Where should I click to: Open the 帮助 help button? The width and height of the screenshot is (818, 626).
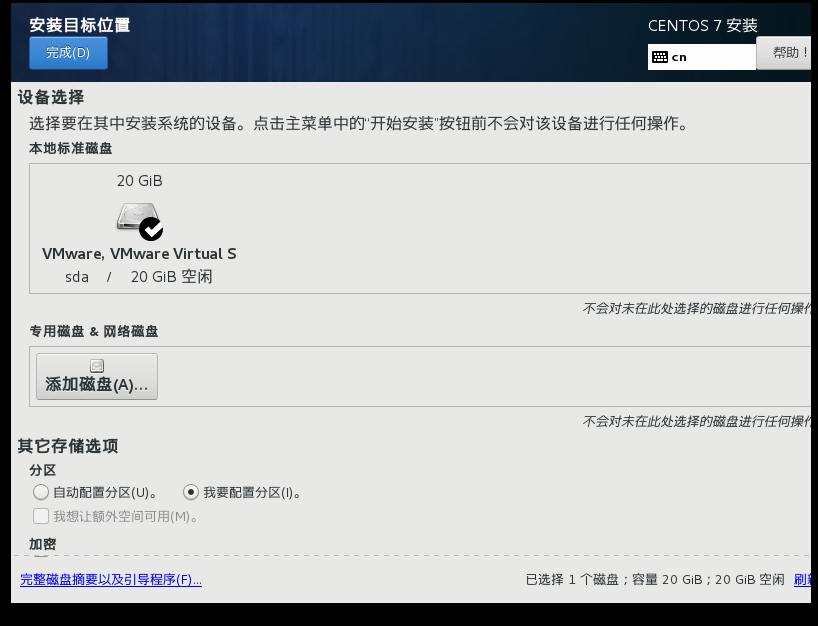(784, 53)
